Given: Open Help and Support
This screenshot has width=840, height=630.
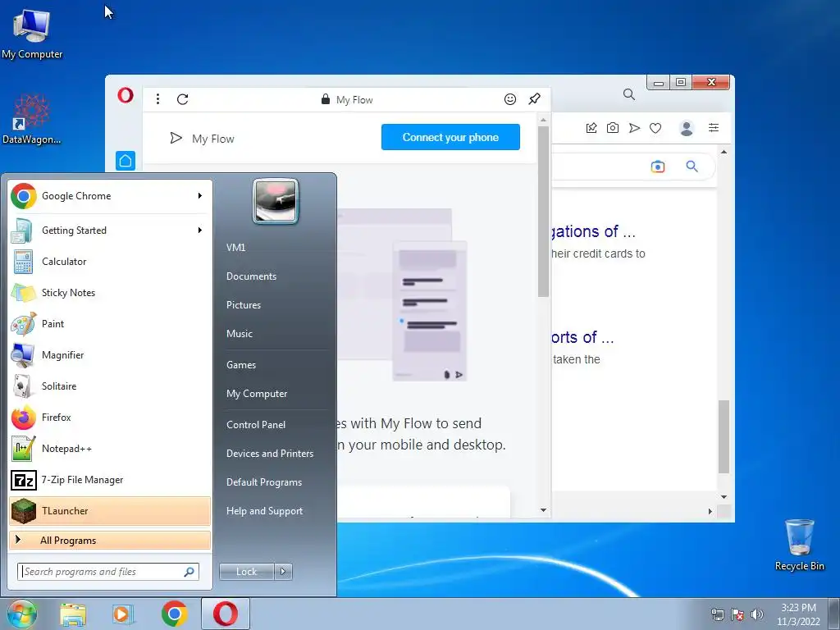Looking at the screenshot, I should [265, 511].
